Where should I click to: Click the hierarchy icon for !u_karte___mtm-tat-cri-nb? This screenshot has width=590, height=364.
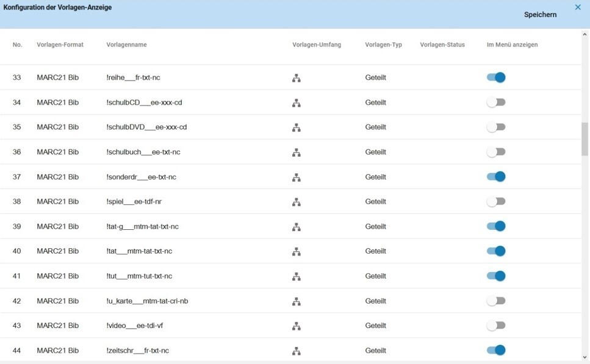click(297, 301)
